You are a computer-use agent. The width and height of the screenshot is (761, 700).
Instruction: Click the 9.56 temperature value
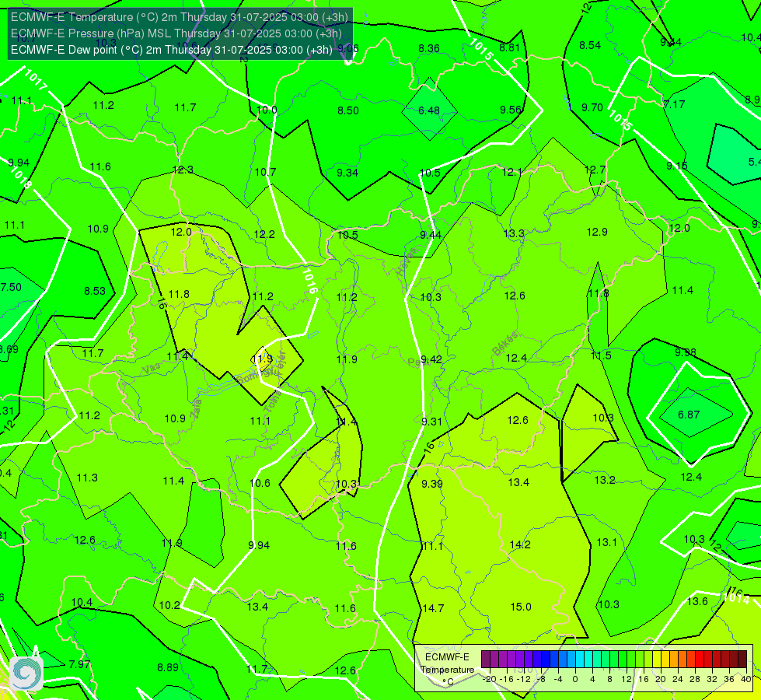point(511,110)
